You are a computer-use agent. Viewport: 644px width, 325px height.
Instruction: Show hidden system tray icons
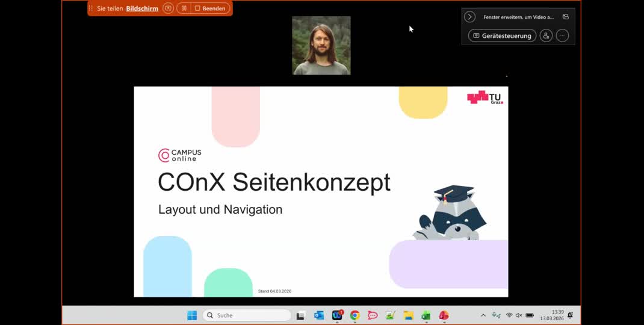(x=483, y=315)
